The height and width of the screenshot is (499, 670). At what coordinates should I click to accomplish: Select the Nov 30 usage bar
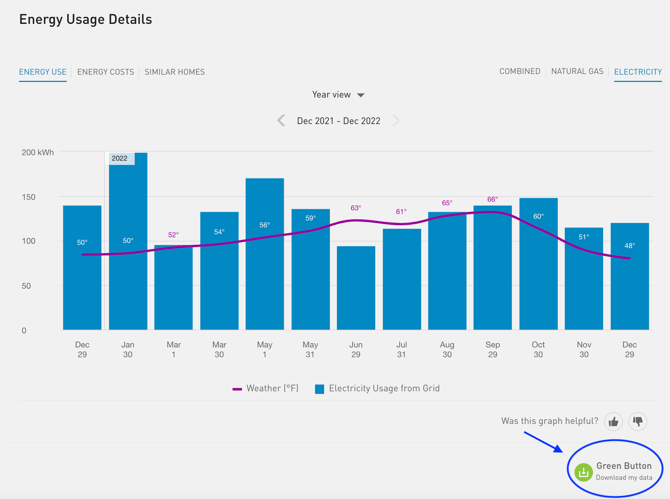coord(584,279)
